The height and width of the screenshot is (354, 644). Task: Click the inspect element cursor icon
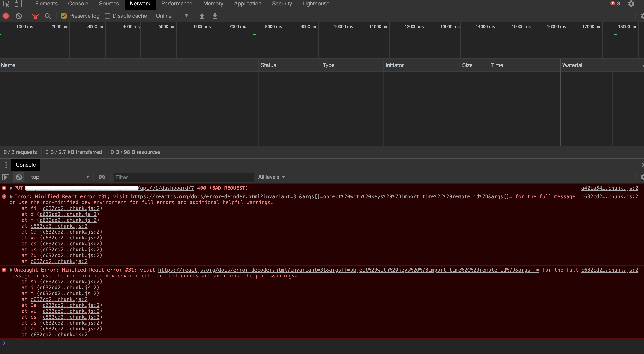(6, 4)
